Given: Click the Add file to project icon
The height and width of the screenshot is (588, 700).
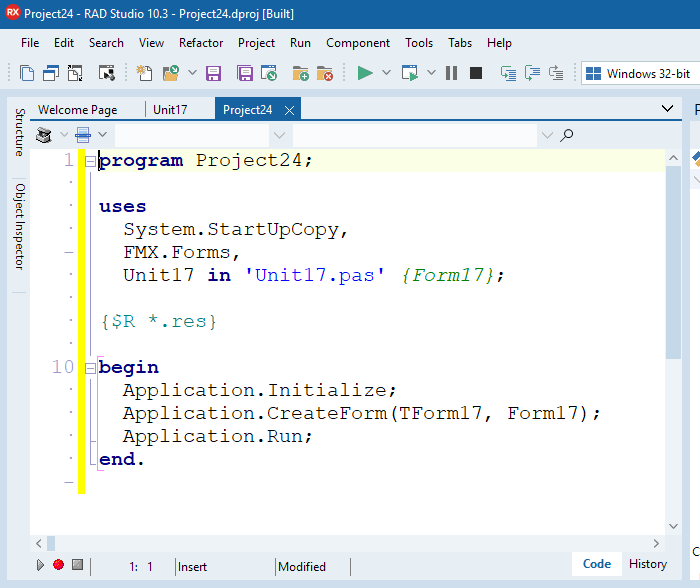Looking at the screenshot, I should point(300,73).
